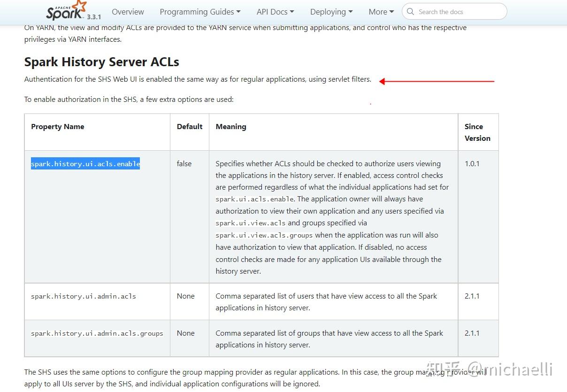Focus the Search the docs field

pos(458,12)
